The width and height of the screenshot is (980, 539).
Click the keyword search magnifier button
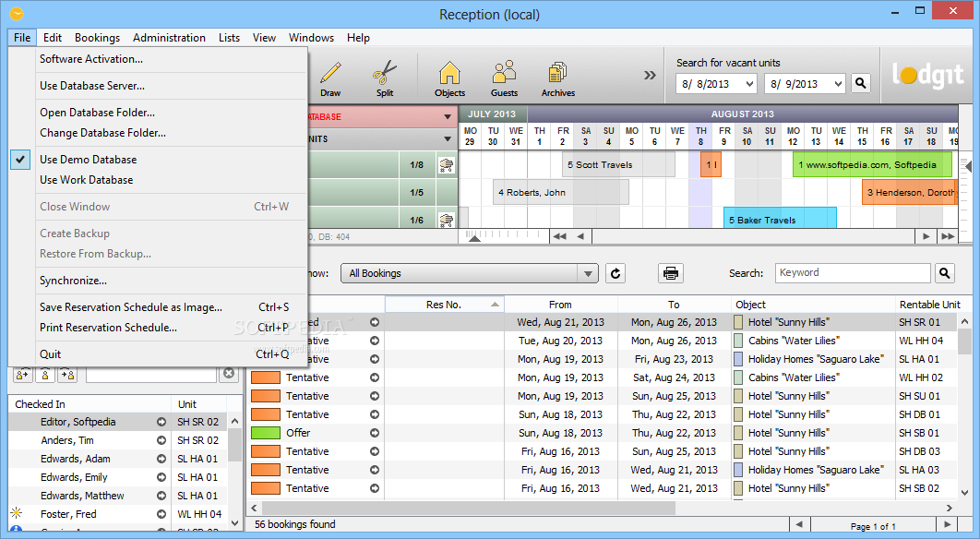[944, 273]
